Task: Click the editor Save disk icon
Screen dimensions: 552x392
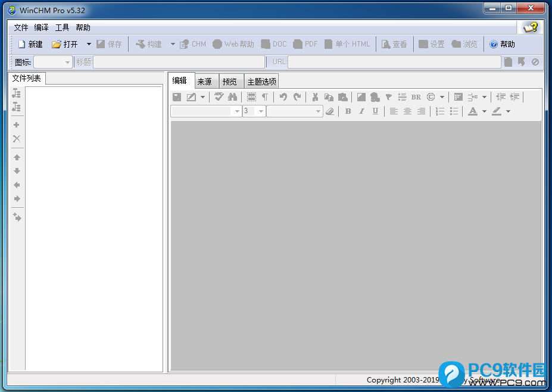Action: click(x=177, y=97)
